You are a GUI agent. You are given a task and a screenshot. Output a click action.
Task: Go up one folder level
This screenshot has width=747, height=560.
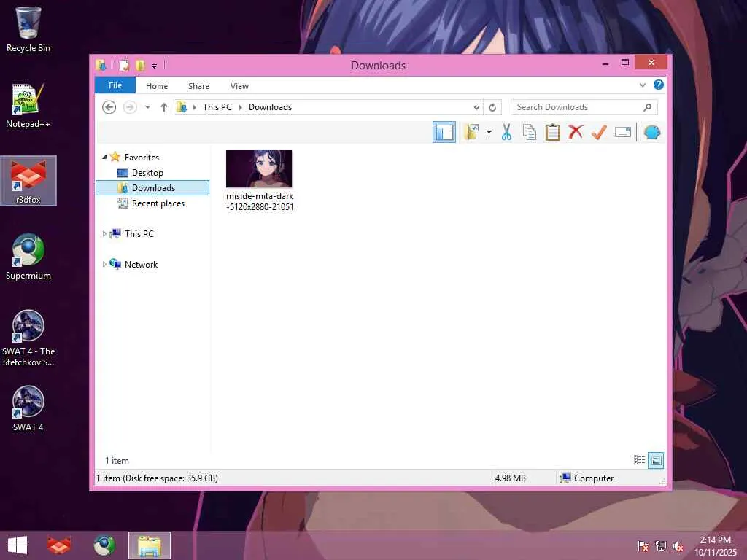[x=164, y=107]
